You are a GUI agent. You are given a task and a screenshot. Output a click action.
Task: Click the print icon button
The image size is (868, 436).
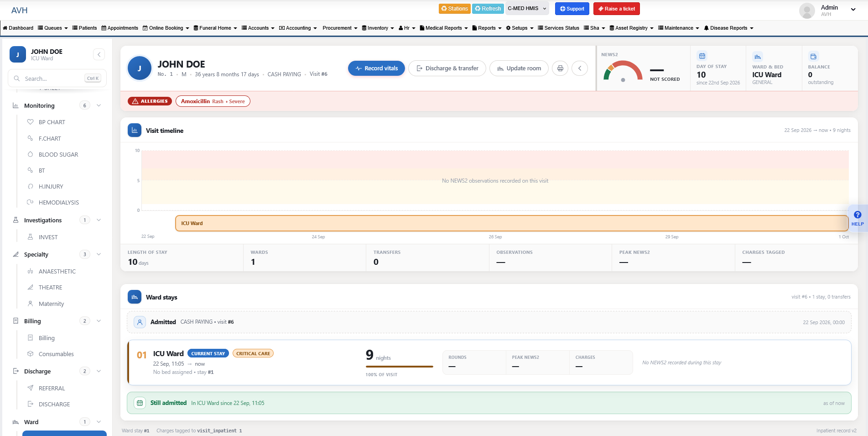560,68
